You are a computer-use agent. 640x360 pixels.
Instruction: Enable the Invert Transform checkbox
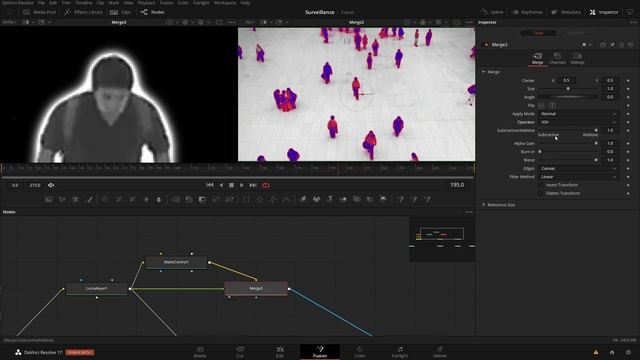[x=541, y=185]
